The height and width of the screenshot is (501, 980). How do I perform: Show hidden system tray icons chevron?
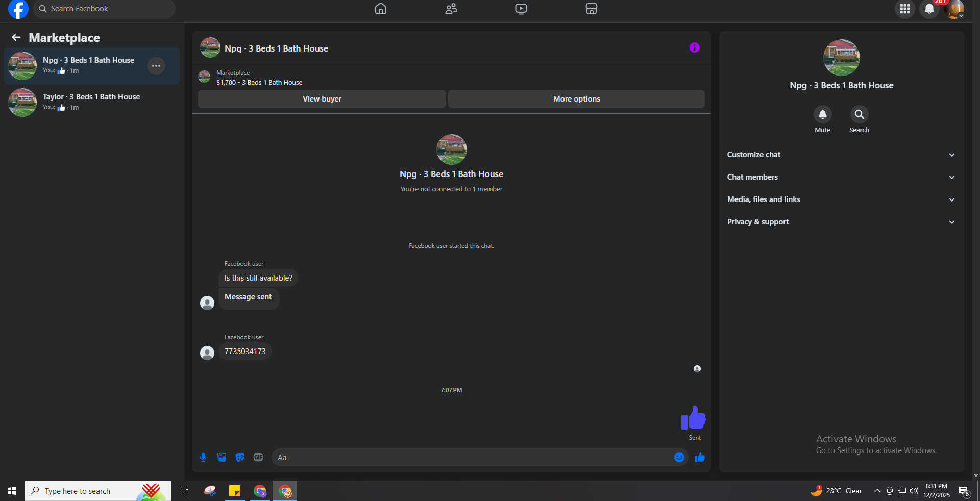(877, 491)
